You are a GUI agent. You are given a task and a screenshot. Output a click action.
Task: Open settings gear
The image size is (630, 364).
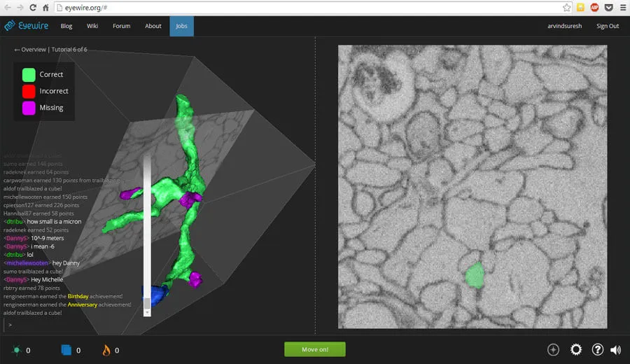(576, 349)
